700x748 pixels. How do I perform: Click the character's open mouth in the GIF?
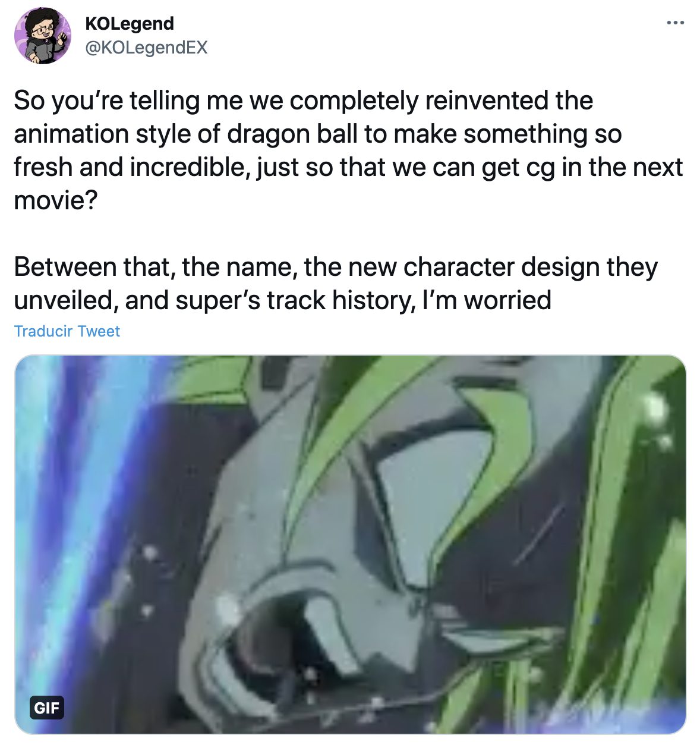click(x=279, y=642)
